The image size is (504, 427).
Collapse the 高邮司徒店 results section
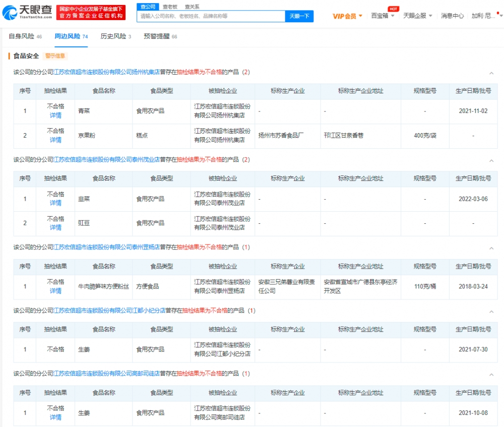coord(491,375)
